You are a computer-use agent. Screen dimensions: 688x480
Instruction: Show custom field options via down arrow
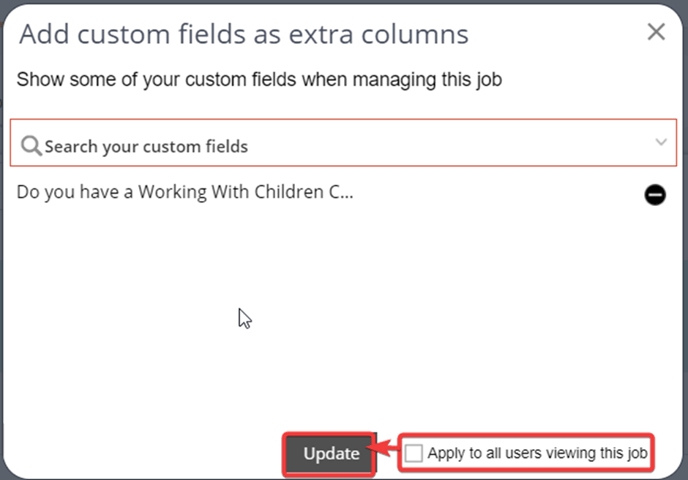click(661, 142)
